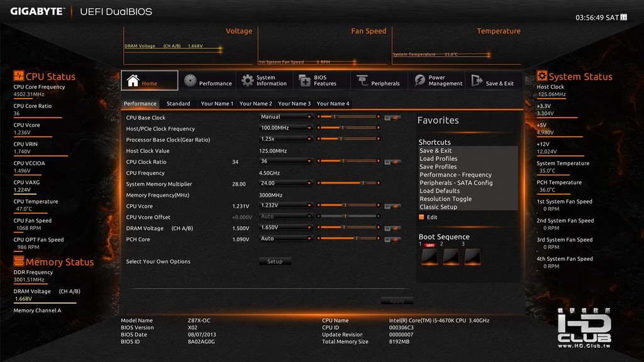Switch to the Your Name 1 tab
The height and width of the screenshot is (362, 644).
tap(217, 104)
